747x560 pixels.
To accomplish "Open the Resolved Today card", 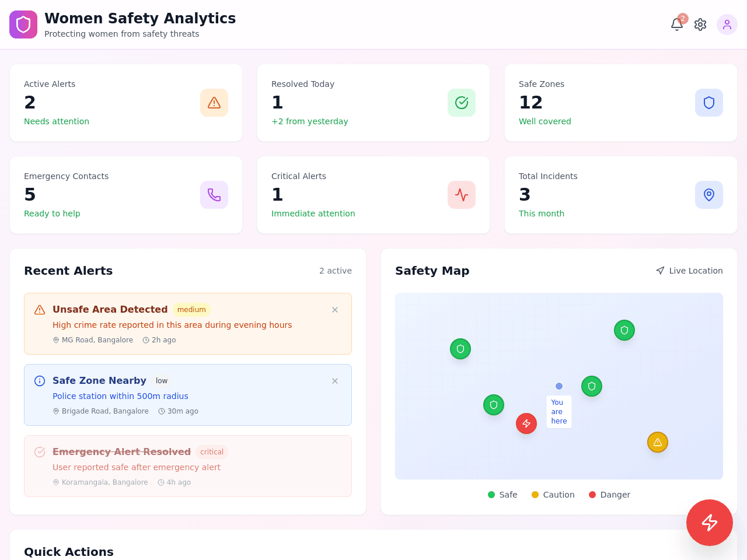I will coord(373,103).
